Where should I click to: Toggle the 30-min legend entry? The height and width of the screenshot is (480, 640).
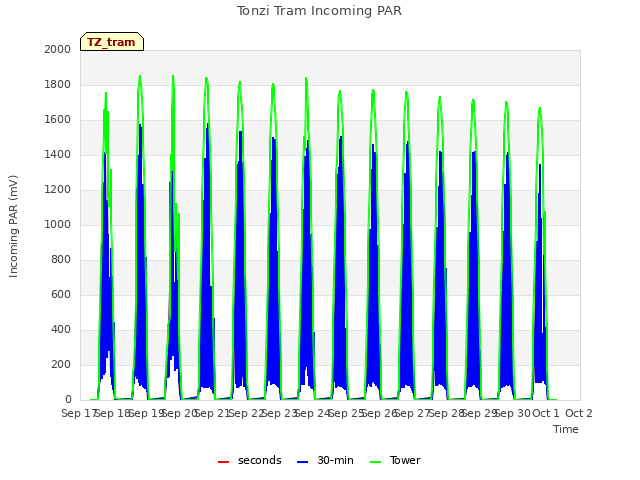click(325, 460)
